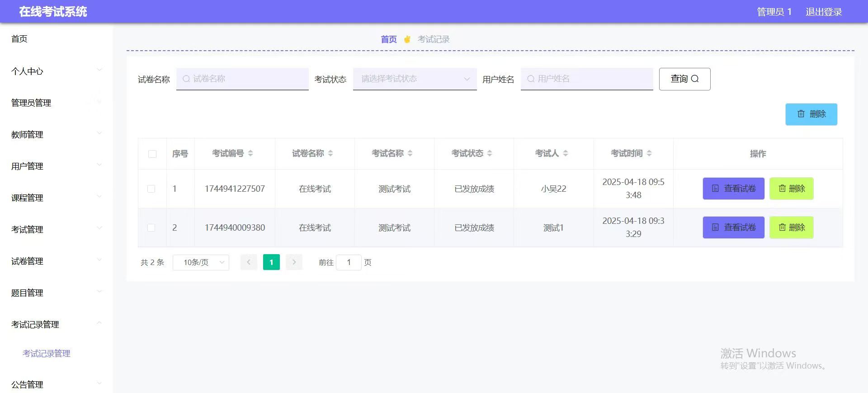The image size is (868, 393).
Task: Click the hand emoji icon in breadcrumb
Action: pos(407,39)
